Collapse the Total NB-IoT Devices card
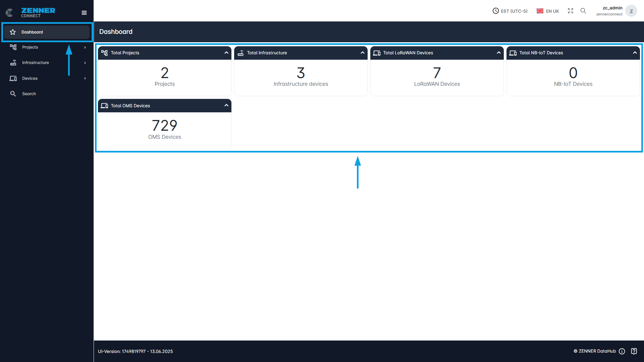644x362 pixels. coord(635,53)
